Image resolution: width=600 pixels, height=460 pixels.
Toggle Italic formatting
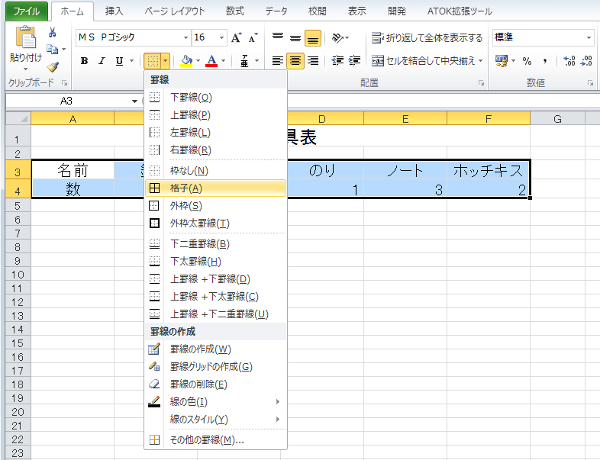(x=102, y=61)
